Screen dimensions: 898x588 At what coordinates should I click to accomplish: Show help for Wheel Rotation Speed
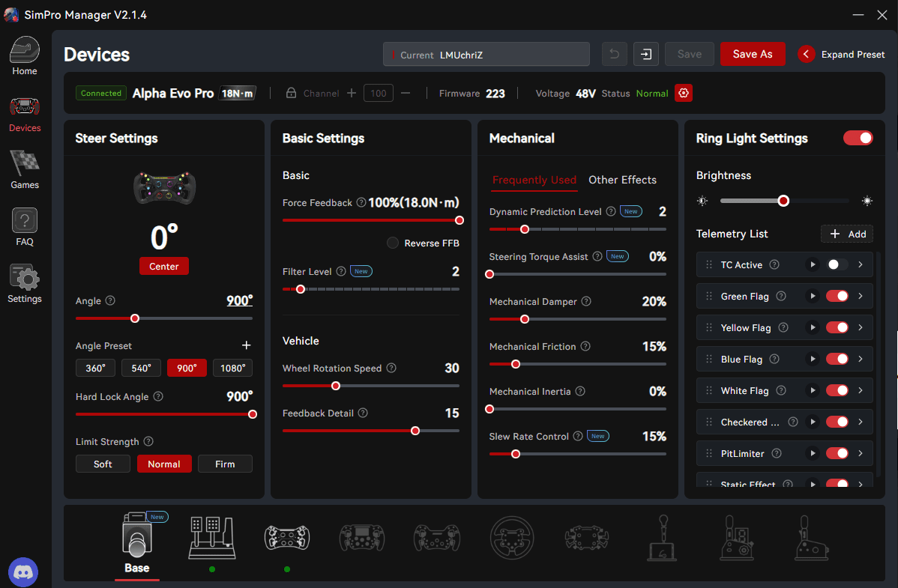pyautogui.click(x=391, y=368)
